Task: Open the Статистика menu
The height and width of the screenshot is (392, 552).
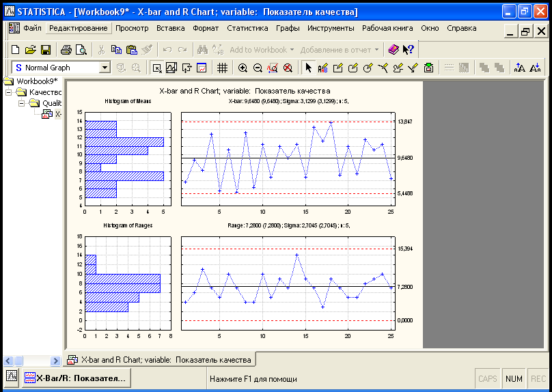Action: (x=247, y=28)
